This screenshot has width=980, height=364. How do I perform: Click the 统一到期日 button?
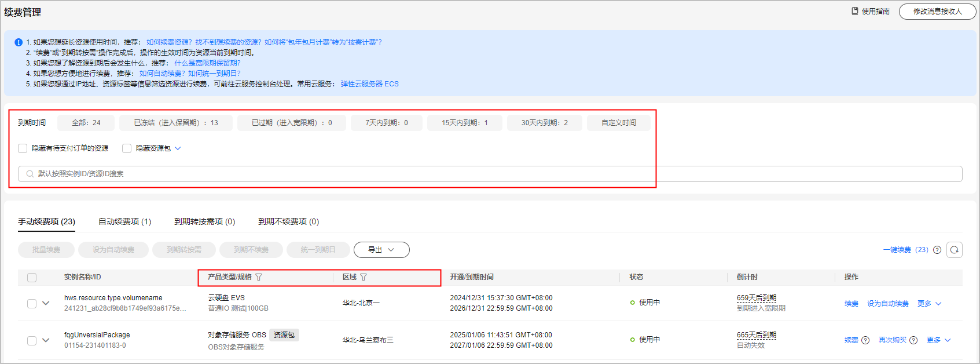click(318, 250)
